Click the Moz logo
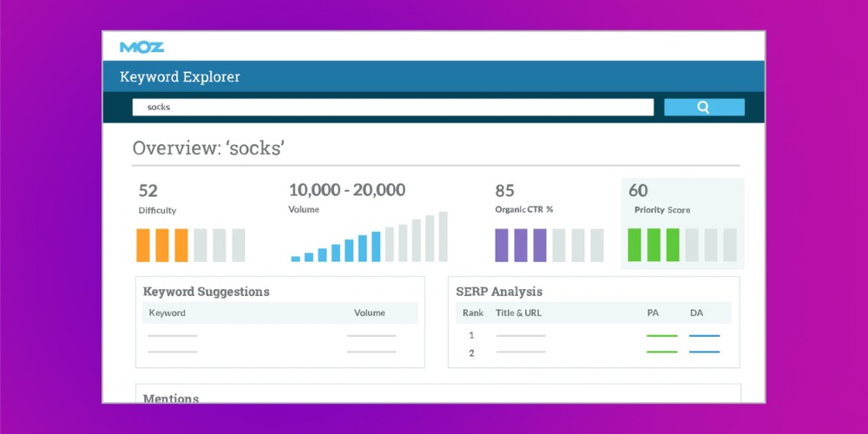This screenshot has height=434, width=868. (141, 47)
